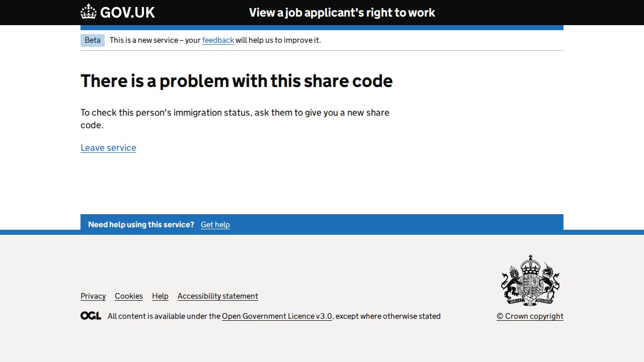Select the Beta phase tag
Screen dimensions: 644x362
point(93,40)
